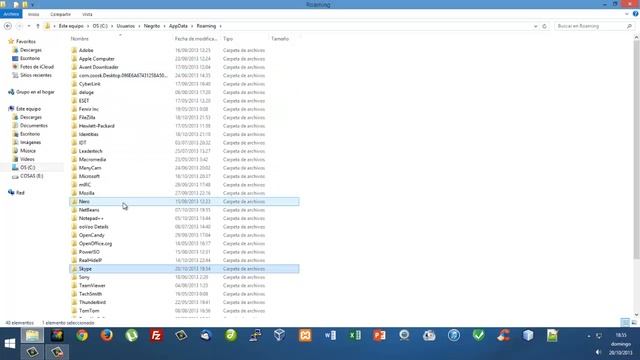This screenshot has height=360, width=640.
Task: Sort by the Tipo column header
Action: [x=228, y=39]
